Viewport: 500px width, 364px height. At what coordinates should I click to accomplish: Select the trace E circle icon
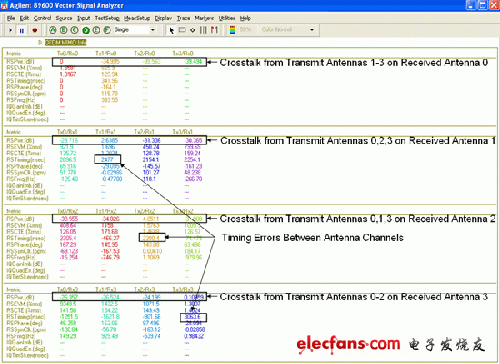tap(96, 30)
